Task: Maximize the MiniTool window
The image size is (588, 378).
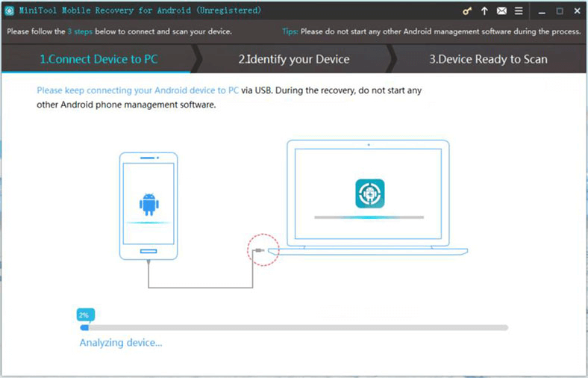Action: click(560, 11)
